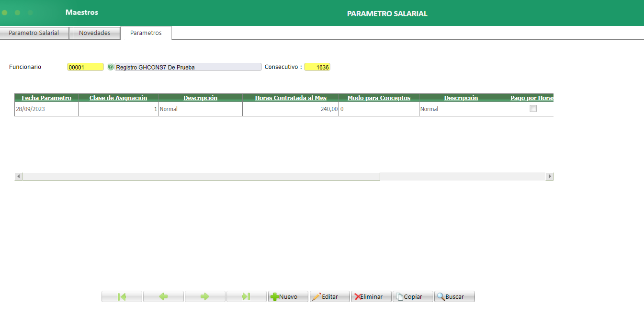Sort by Clase de Asignación header
Image resolution: width=644 pixels, height=318 pixels.
pyautogui.click(x=118, y=98)
